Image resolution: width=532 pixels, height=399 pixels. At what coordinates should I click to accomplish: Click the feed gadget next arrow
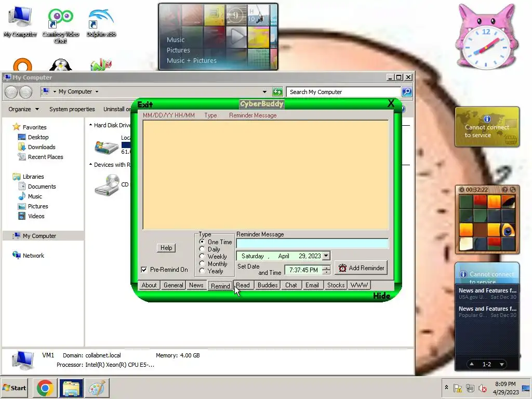pyautogui.click(x=501, y=364)
